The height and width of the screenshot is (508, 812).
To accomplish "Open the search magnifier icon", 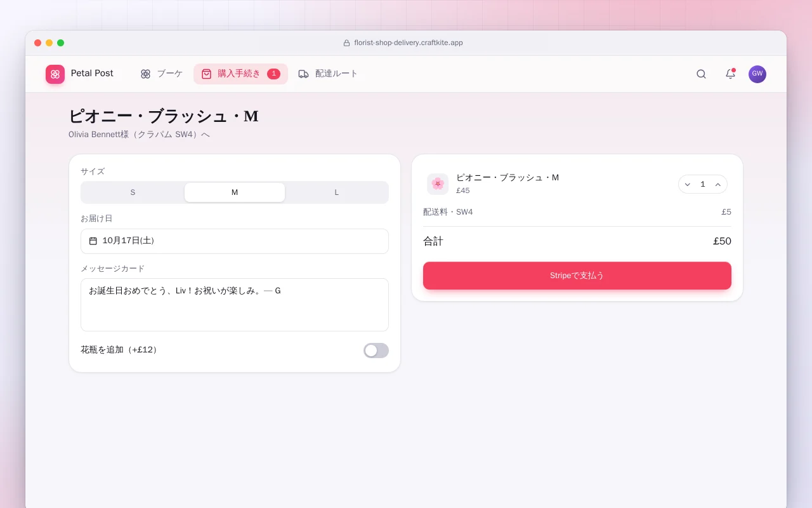I will (701, 74).
